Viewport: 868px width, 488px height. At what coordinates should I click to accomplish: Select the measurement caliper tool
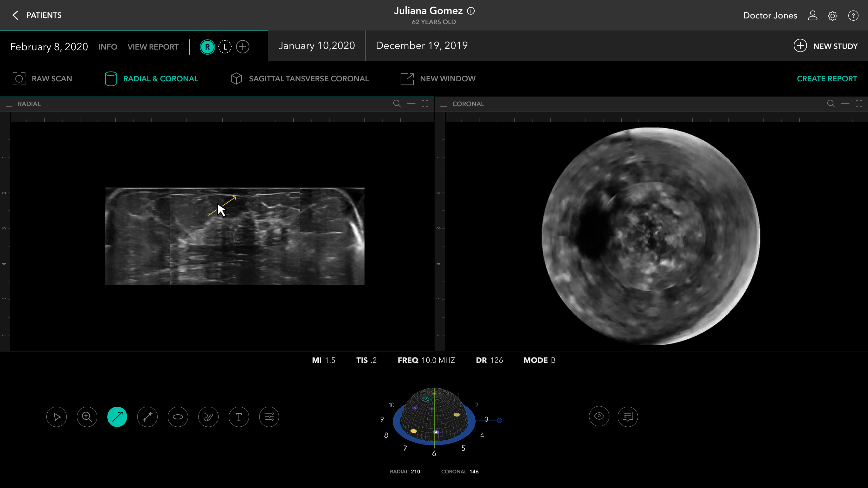pyautogui.click(x=147, y=417)
